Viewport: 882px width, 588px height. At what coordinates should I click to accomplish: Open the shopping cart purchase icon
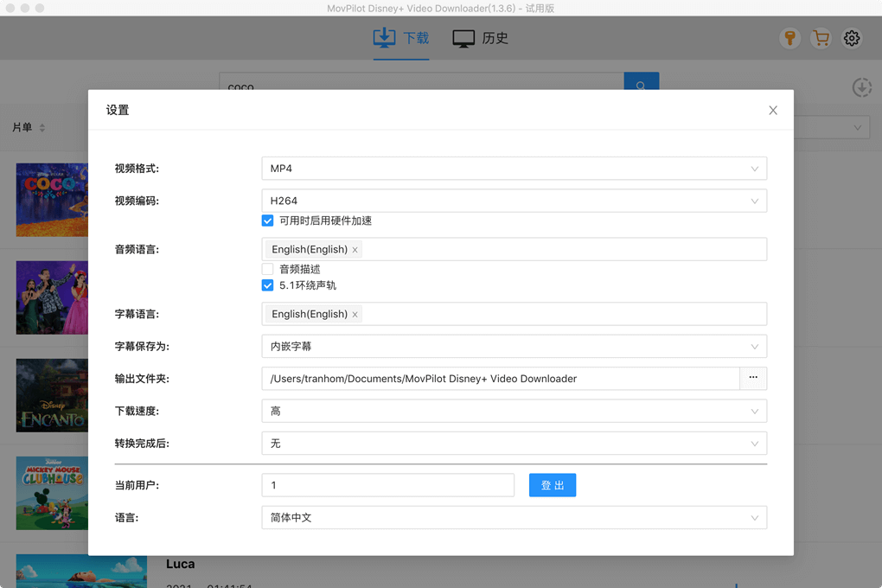tap(821, 38)
